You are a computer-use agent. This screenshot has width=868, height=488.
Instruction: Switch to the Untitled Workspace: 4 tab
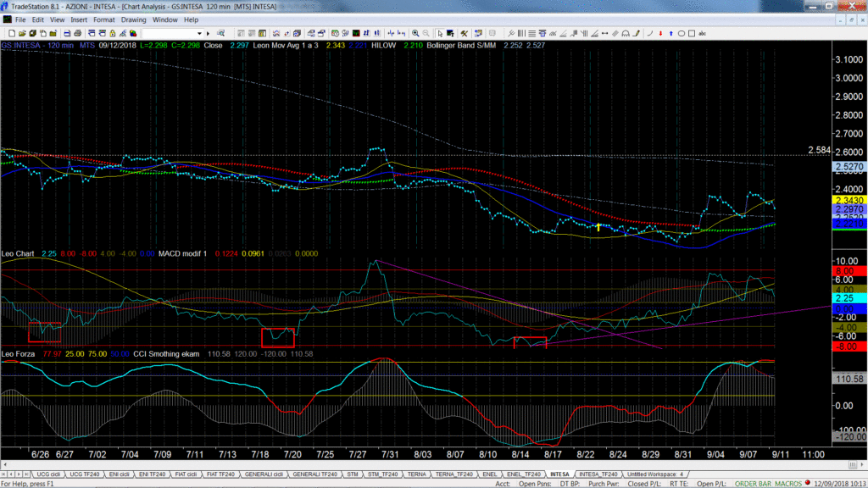(x=655, y=474)
